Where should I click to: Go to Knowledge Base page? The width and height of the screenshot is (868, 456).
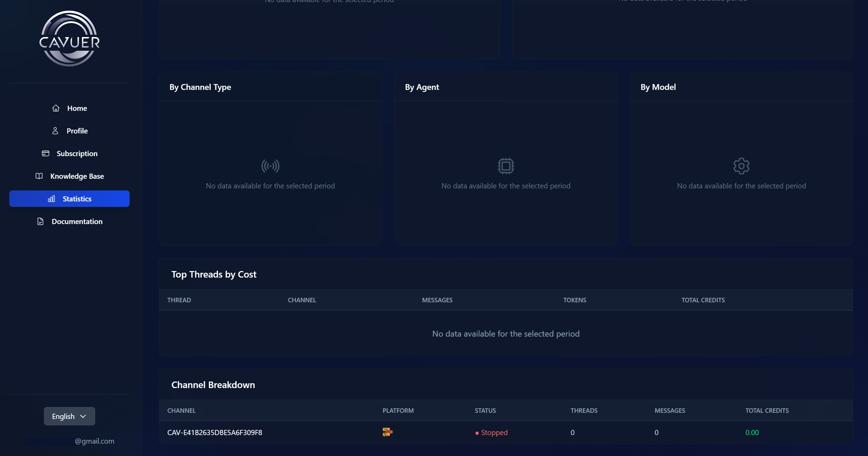pos(77,176)
